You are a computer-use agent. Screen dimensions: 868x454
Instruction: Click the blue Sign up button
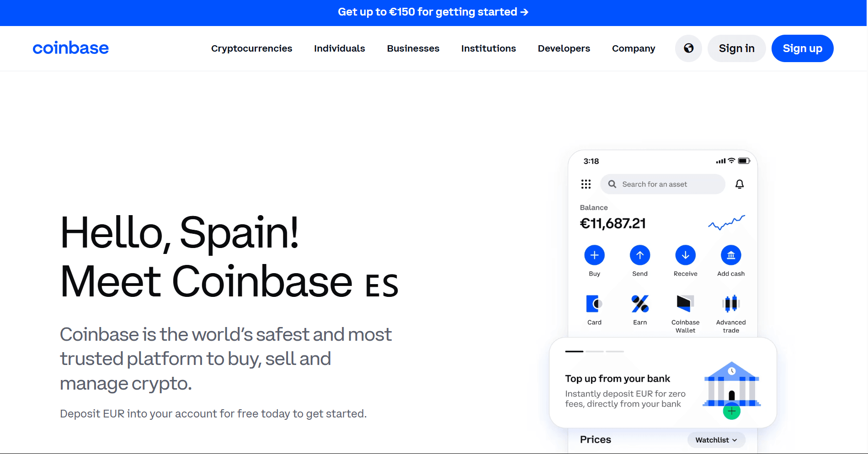802,48
